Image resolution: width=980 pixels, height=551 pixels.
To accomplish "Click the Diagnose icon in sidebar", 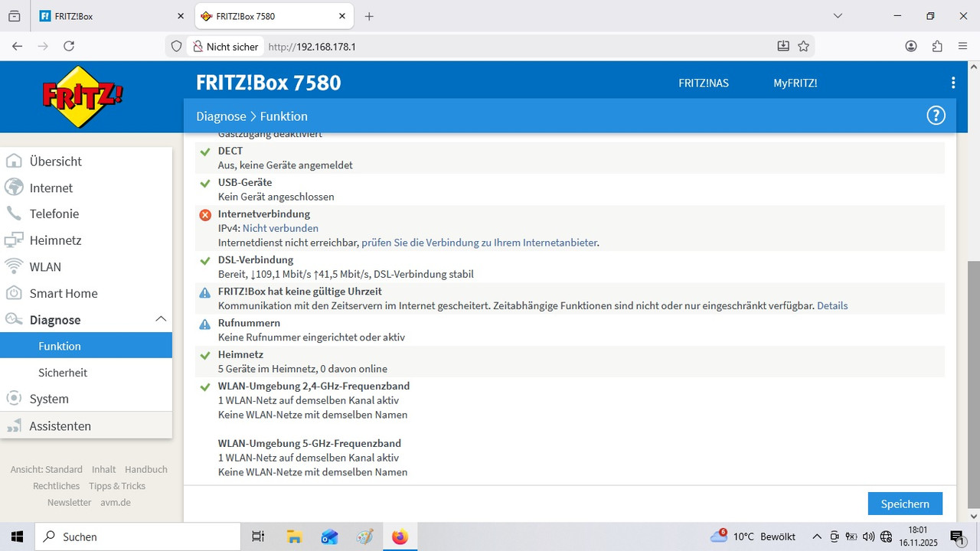I will pyautogui.click(x=14, y=320).
